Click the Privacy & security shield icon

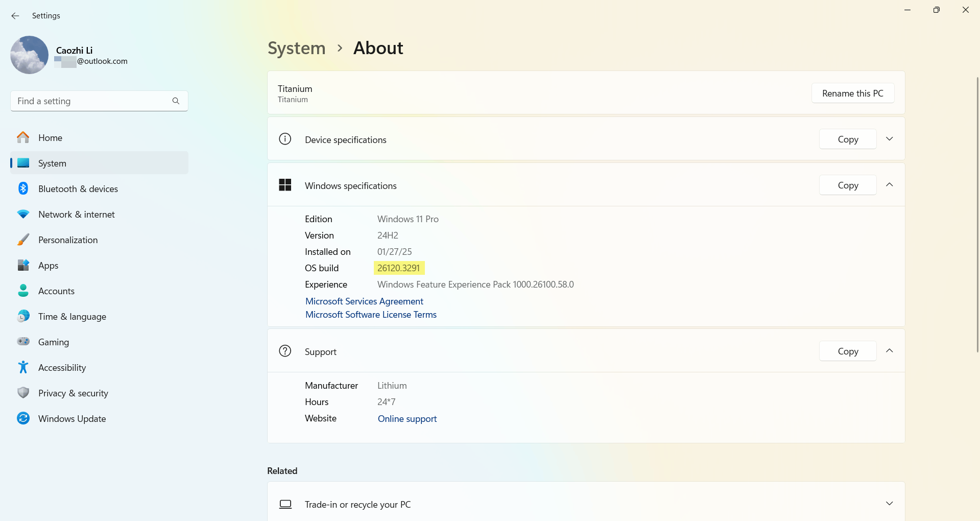coord(23,393)
